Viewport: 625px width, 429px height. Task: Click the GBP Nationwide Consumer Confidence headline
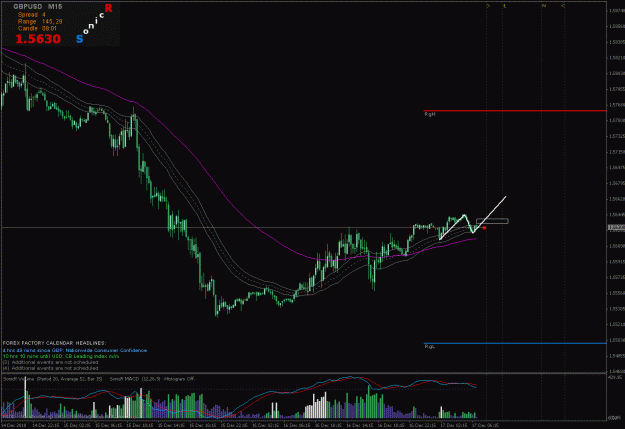(x=75, y=350)
